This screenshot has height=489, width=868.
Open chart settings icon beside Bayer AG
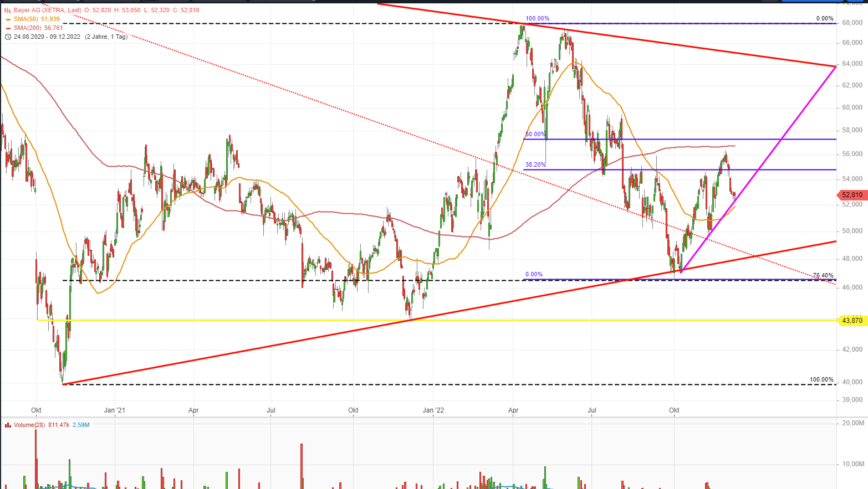point(8,11)
